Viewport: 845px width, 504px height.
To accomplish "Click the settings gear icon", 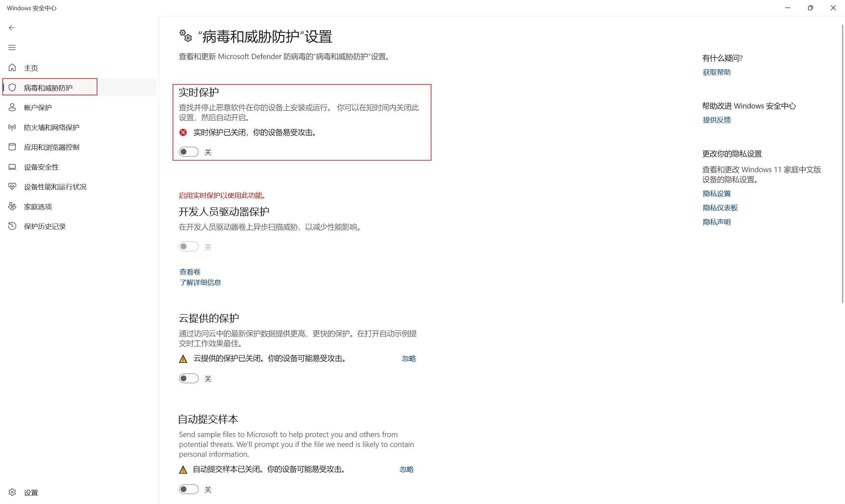I will 12,492.
